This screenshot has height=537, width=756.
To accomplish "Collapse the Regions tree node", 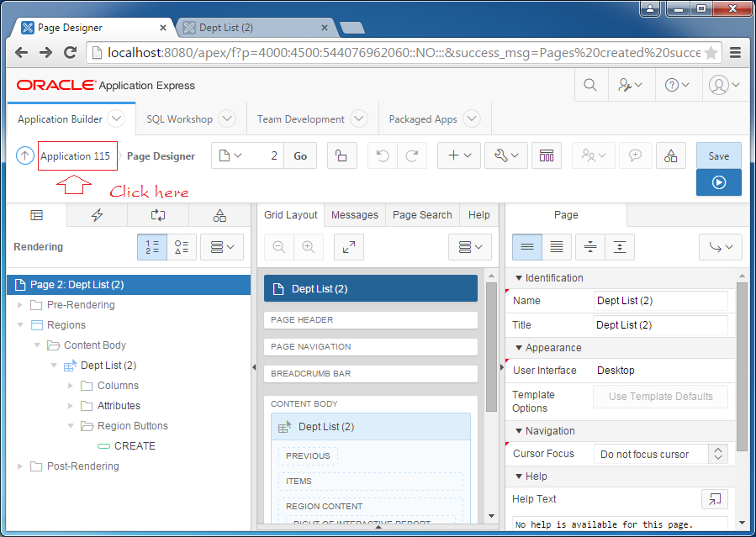I will click(20, 325).
